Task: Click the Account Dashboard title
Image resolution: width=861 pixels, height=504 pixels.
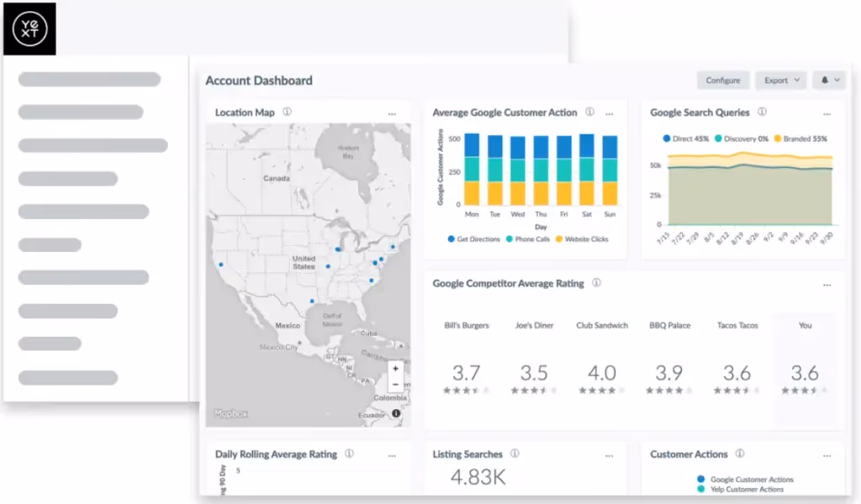Action: coord(259,81)
